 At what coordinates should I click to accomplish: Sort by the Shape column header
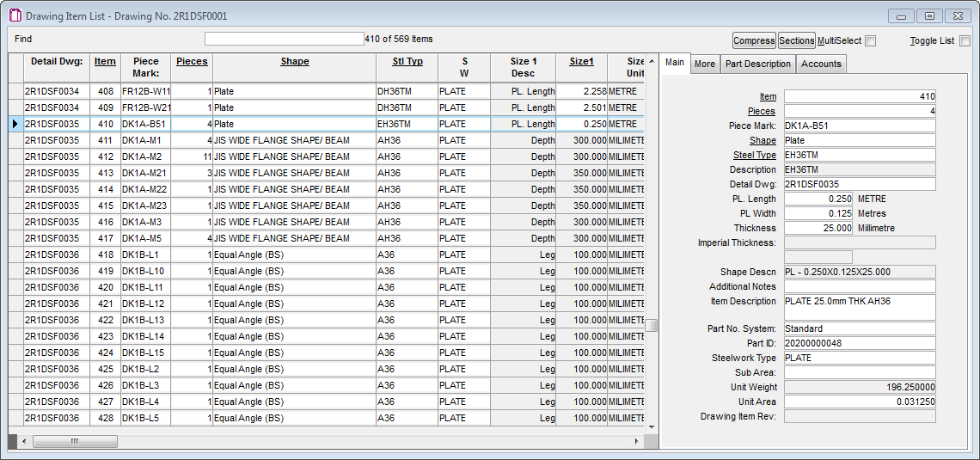294,62
